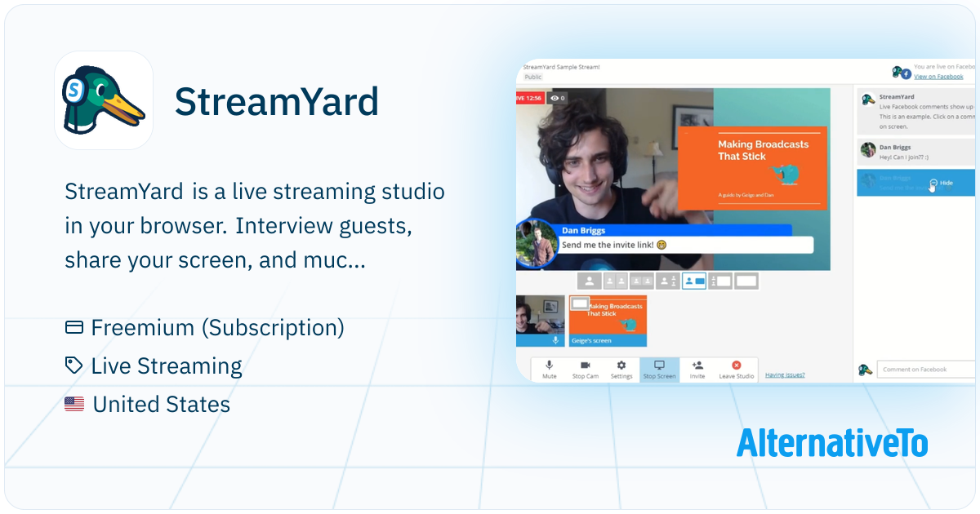This screenshot has height=514, width=980.
Task: Select the fullscreen screen-only layout
Action: click(746, 281)
